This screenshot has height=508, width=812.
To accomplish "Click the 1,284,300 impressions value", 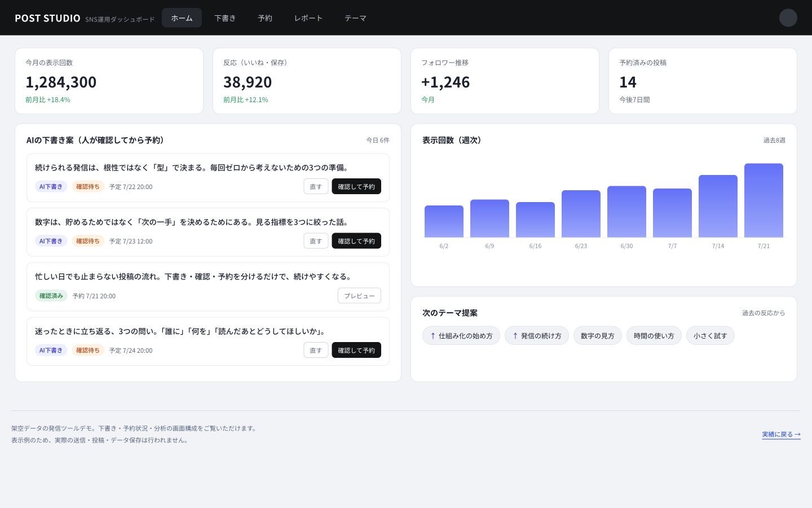I will click(61, 82).
